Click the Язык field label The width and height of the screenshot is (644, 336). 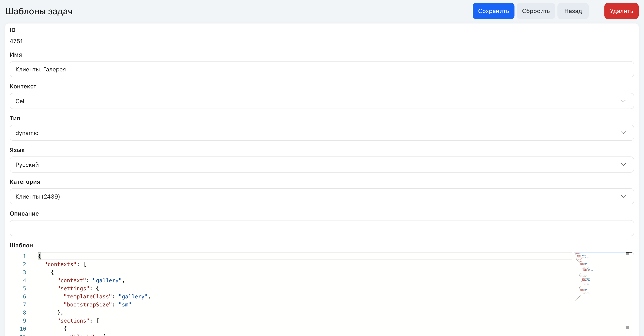click(17, 150)
